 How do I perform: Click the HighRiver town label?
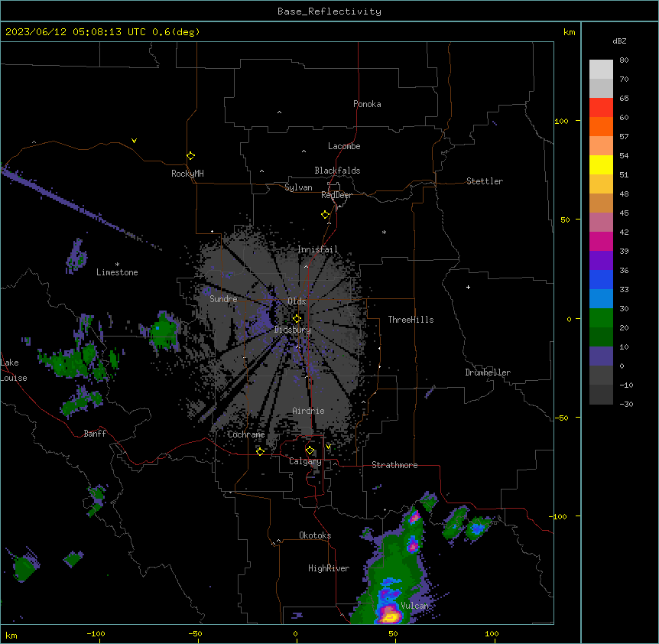329,568
